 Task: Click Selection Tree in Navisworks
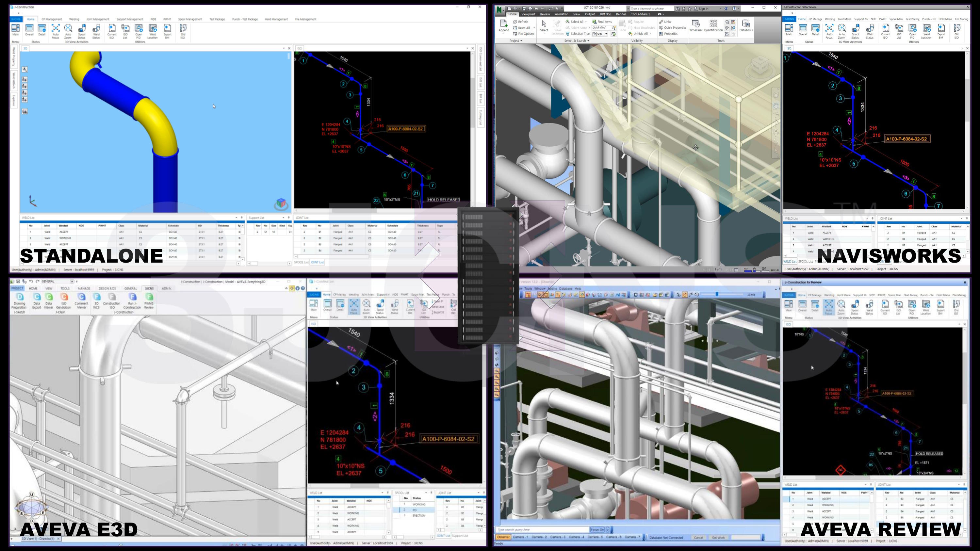(x=578, y=34)
